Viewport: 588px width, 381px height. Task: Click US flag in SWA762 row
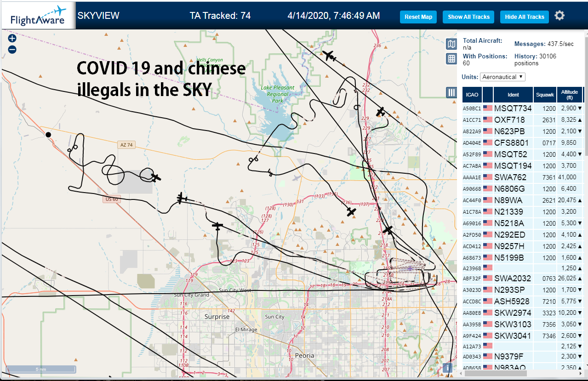point(487,177)
